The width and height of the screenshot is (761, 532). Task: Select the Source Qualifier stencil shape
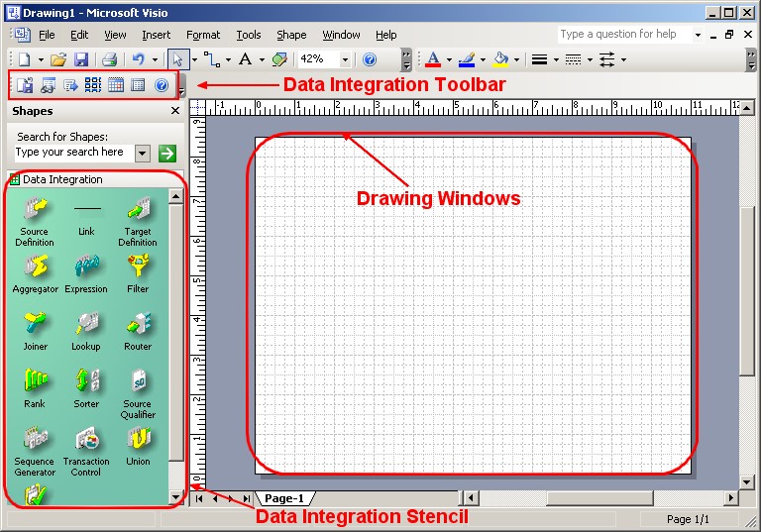(x=138, y=393)
